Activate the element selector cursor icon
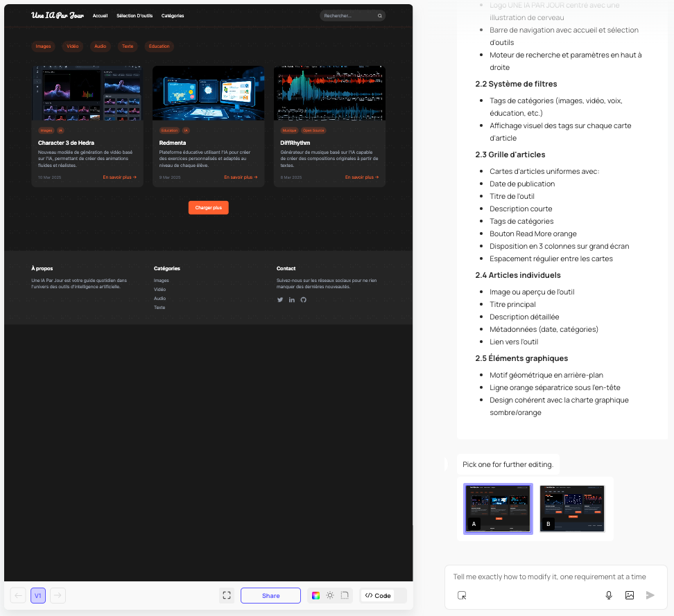This screenshot has height=616, width=674. coord(462,595)
